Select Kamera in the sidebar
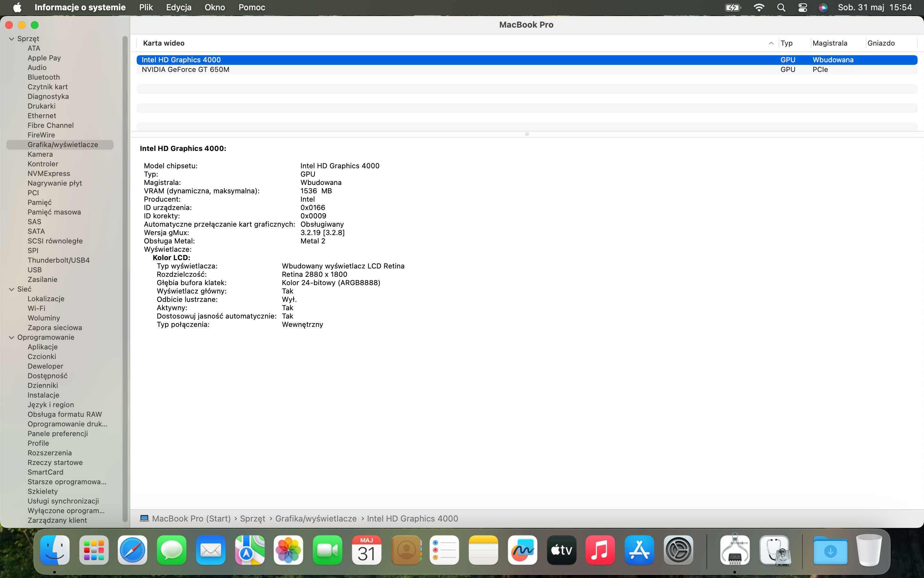 40,154
